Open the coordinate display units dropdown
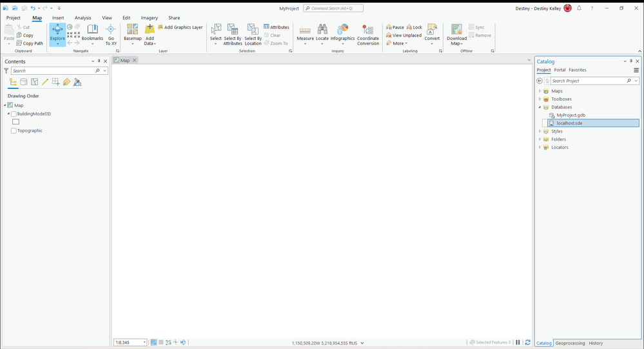The image size is (644, 349). pos(362,343)
